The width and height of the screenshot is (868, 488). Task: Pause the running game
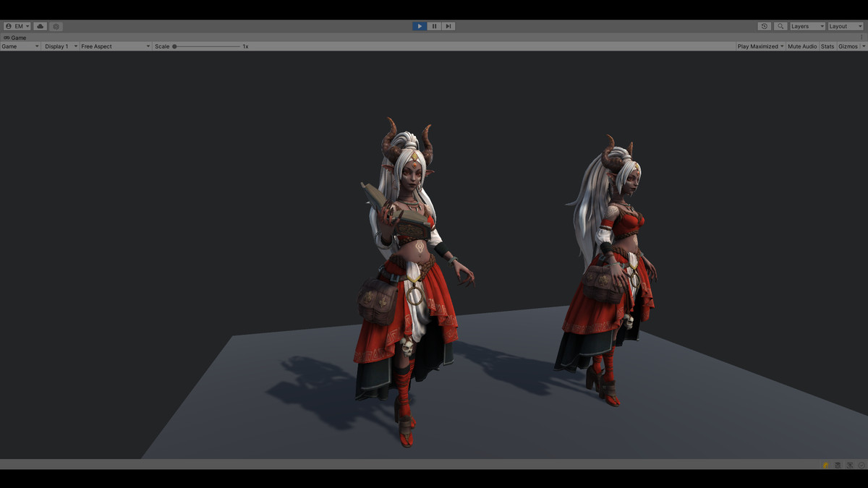434,26
